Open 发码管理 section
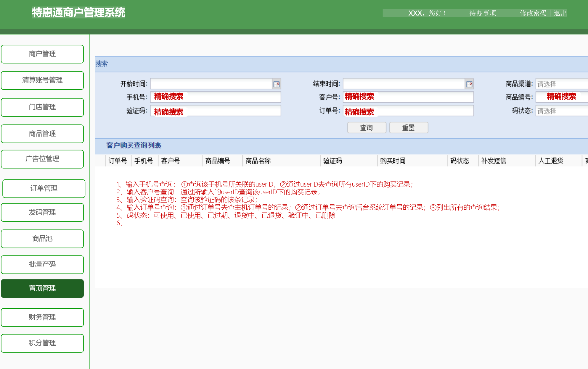Image resolution: width=588 pixels, height=369 pixels. 42,212
